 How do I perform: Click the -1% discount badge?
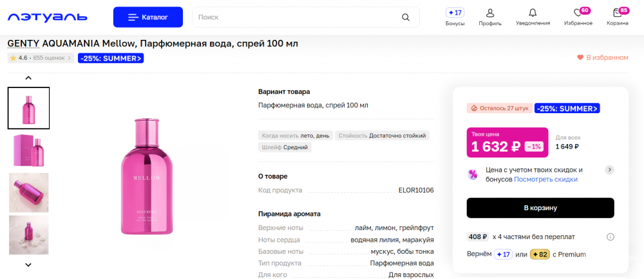pyautogui.click(x=534, y=147)
